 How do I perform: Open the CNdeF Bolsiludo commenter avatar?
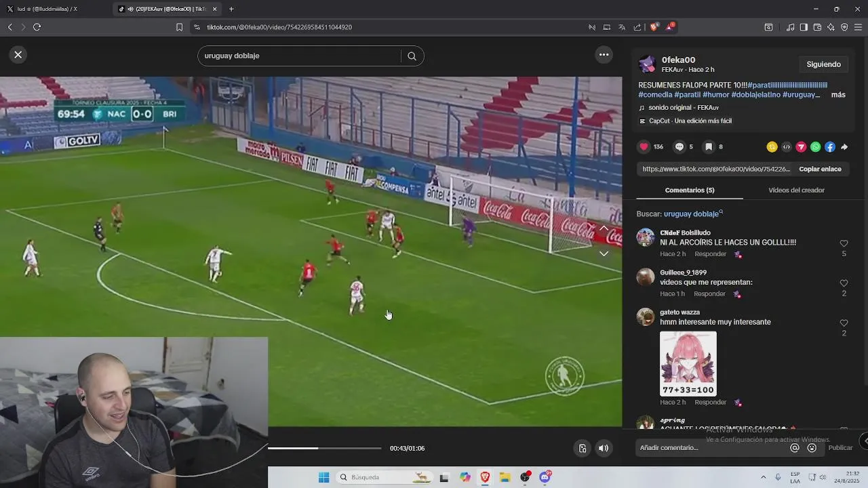[646, 237]
